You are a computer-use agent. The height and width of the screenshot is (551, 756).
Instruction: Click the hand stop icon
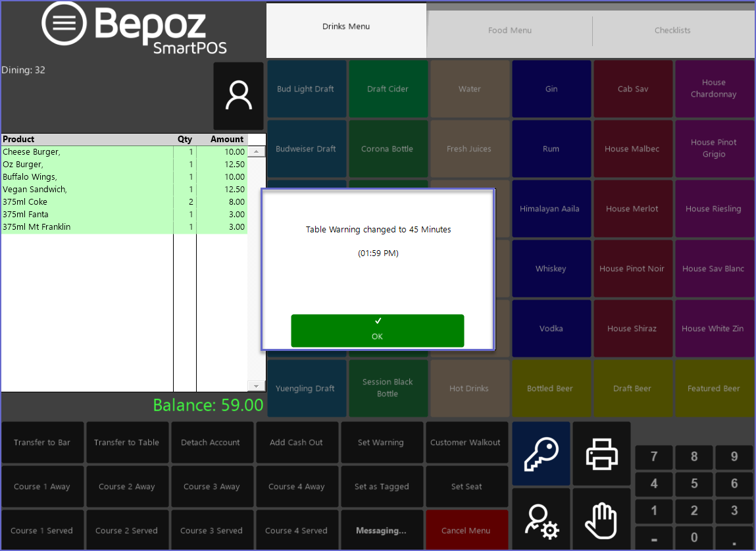(x=601, y=519)
